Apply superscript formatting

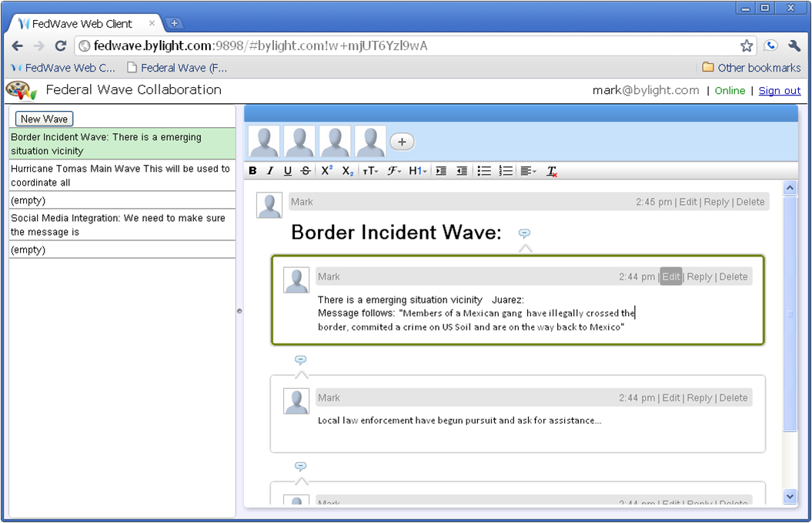[x=327, y=170]
